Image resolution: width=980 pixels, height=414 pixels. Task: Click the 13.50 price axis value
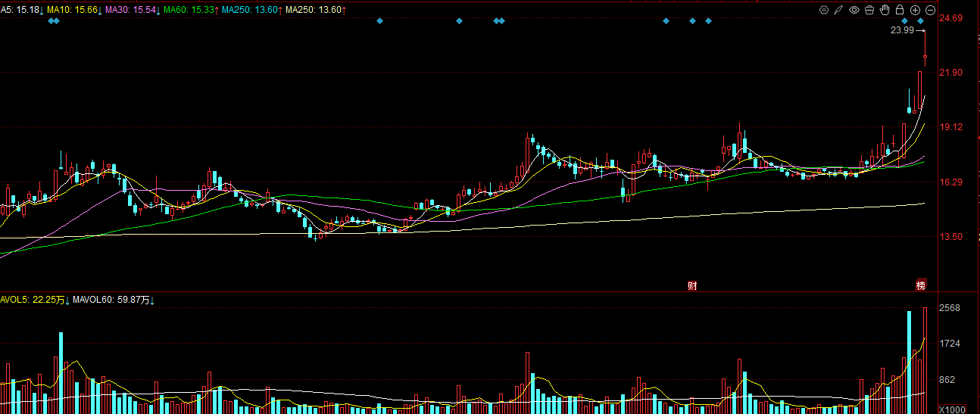pyautogui.click(x=950, y=237)
